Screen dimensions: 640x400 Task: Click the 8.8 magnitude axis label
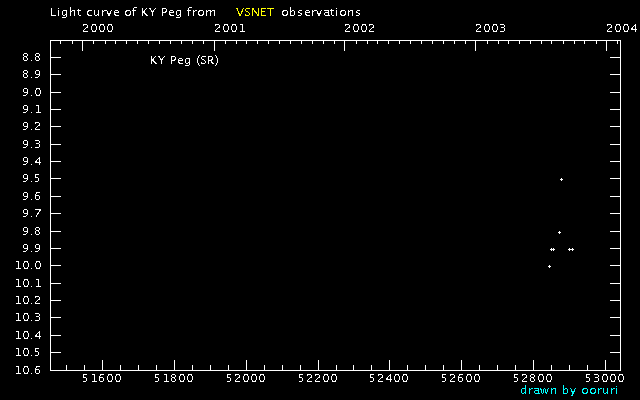pos(31,57)
